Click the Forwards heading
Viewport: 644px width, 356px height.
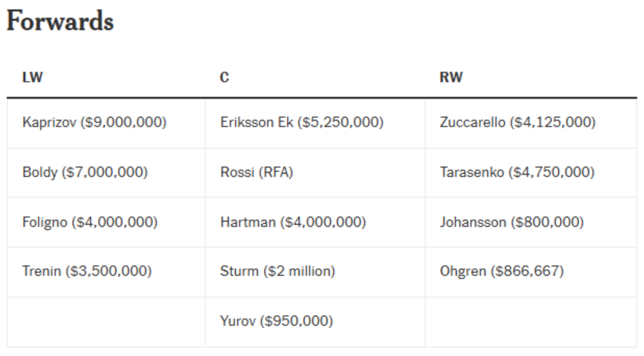[x=59, y=22]
